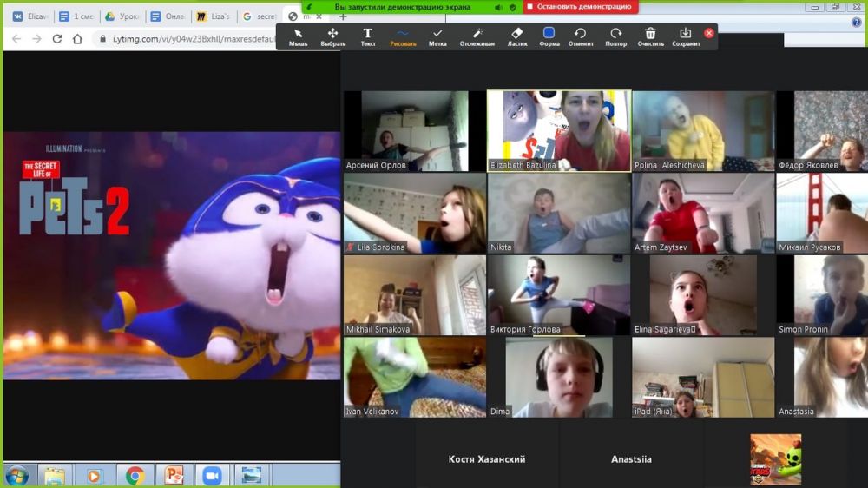Stop screen sharing with Остановить демонстрацию
This screenshot has width=868, height=488.
pos(580,7)
